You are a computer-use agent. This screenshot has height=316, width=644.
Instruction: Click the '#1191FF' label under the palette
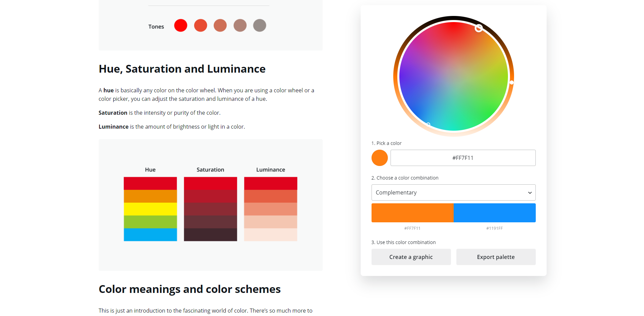tap(495, 228)
